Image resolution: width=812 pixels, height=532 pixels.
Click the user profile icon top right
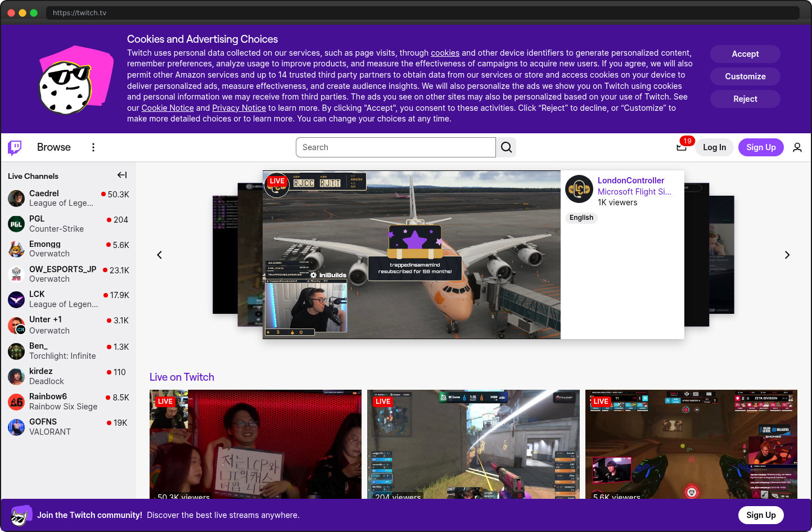click(x=797, y=147)
